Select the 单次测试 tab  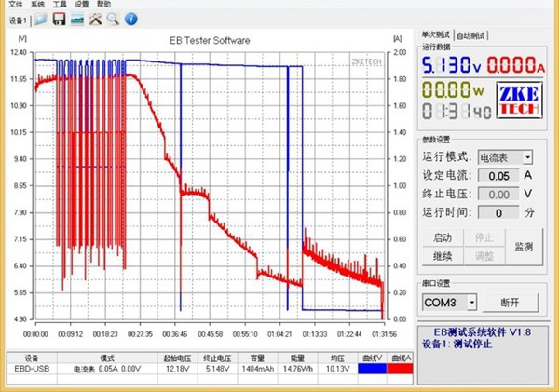tap(437, 35)
